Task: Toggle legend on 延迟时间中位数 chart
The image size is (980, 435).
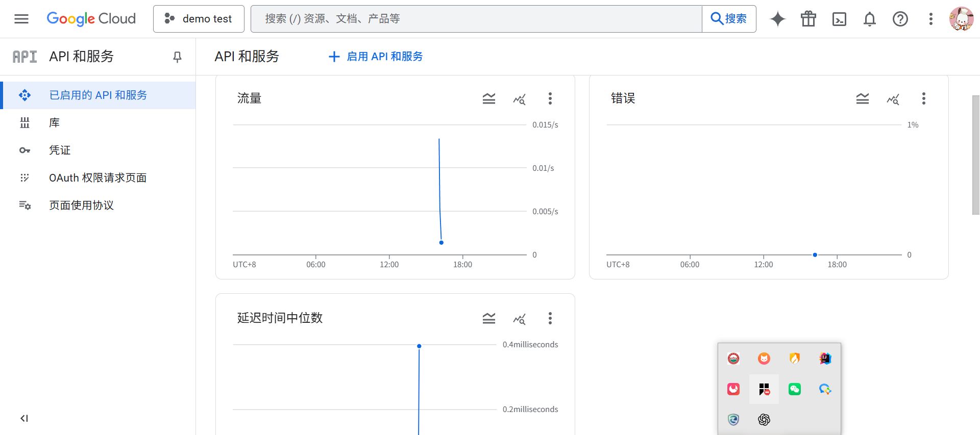Action: [x=489, y=318]
